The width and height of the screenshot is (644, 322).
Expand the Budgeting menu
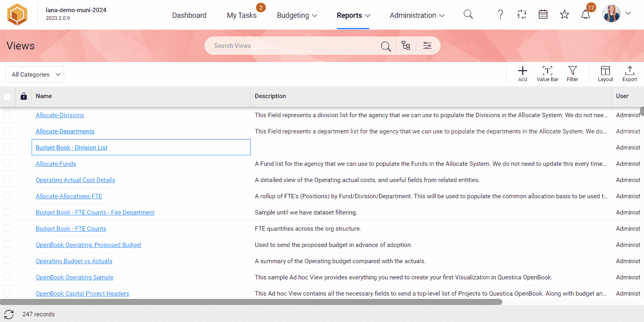point(297,15)
